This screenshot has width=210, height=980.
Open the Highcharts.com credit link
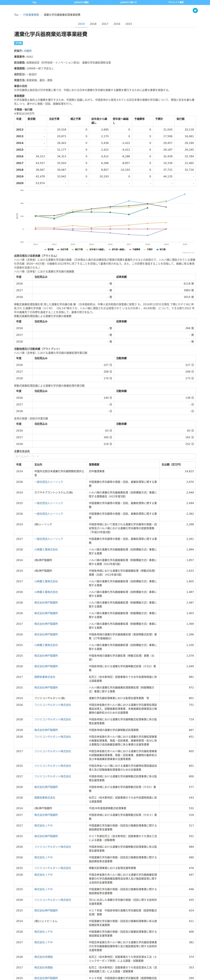coord(188,253)
